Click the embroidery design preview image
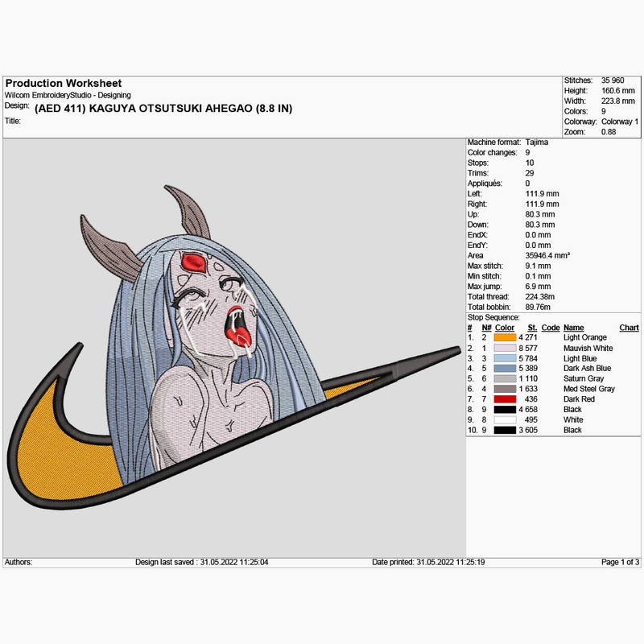Image resolution: width=644 pixels, height=644 pixels. pyautogui.click(x=233, y=346)
